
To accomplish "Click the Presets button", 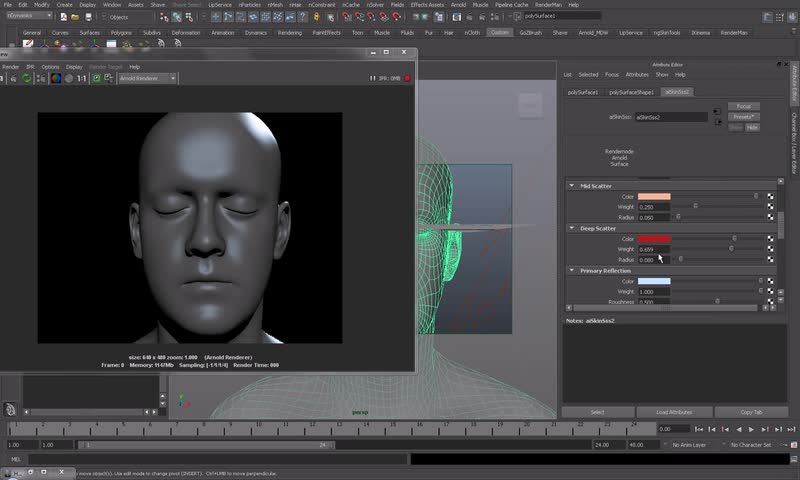I will (742, 117).
